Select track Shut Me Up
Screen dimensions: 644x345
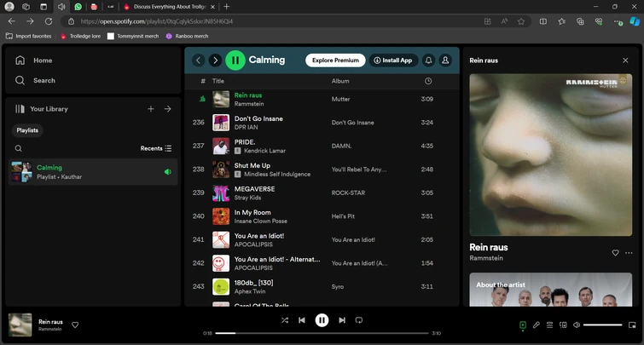252,165
